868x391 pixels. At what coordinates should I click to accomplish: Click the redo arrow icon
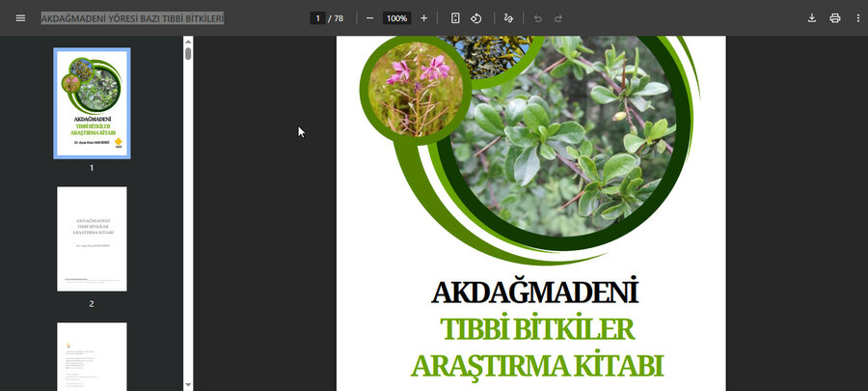(558, 18)
